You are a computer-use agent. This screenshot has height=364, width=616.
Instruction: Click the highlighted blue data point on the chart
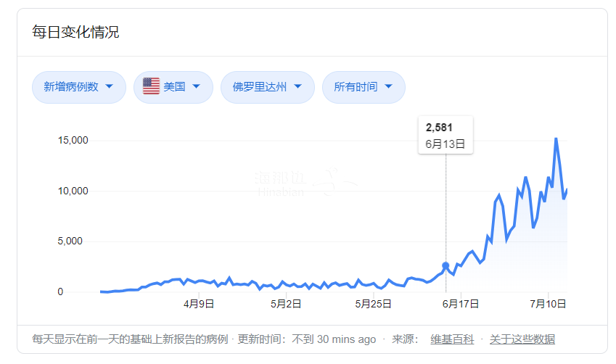coord(445,266)
